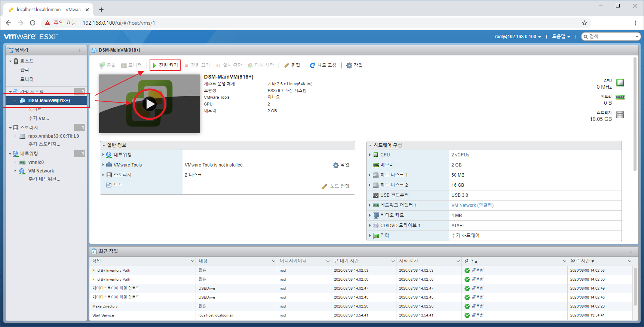Viewport: 644px width, 327px height.
Task: Select the 스토리지 node in navigator
Action: click(x=29, y=128)
